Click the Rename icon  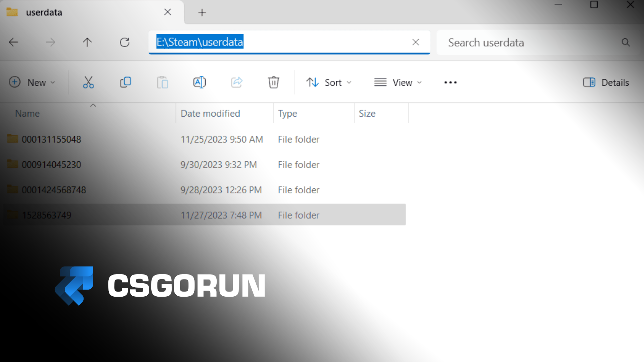(x=200, y=82)
